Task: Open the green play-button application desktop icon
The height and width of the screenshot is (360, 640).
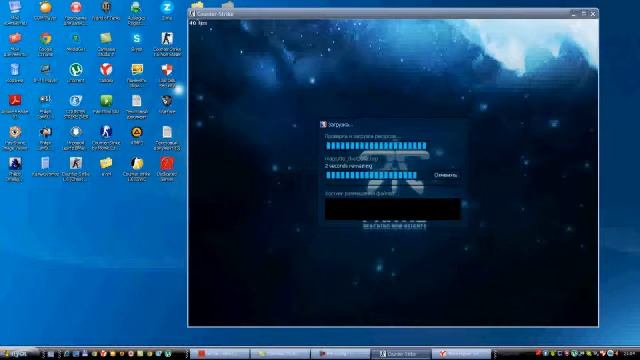Action: pyautogui.click(x=106, y=104)
